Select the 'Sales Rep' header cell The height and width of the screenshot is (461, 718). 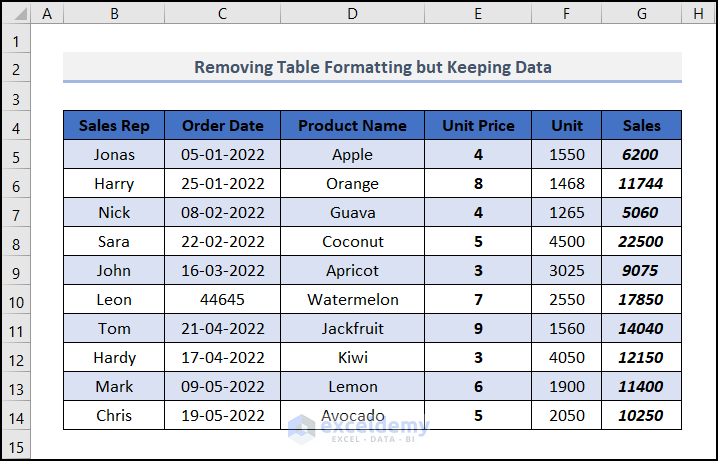pos(114,126)
